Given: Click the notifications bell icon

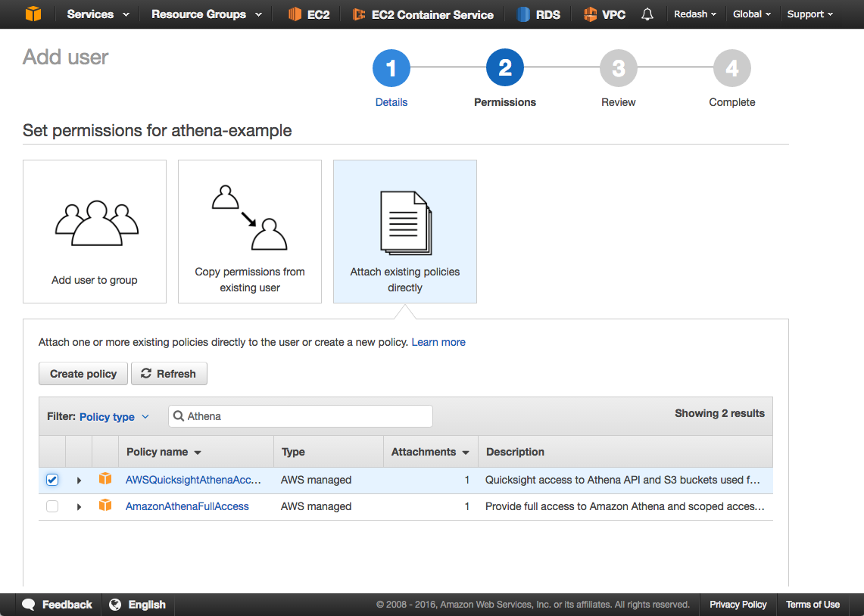Looking at the screenshot, I should pos(647,14).
